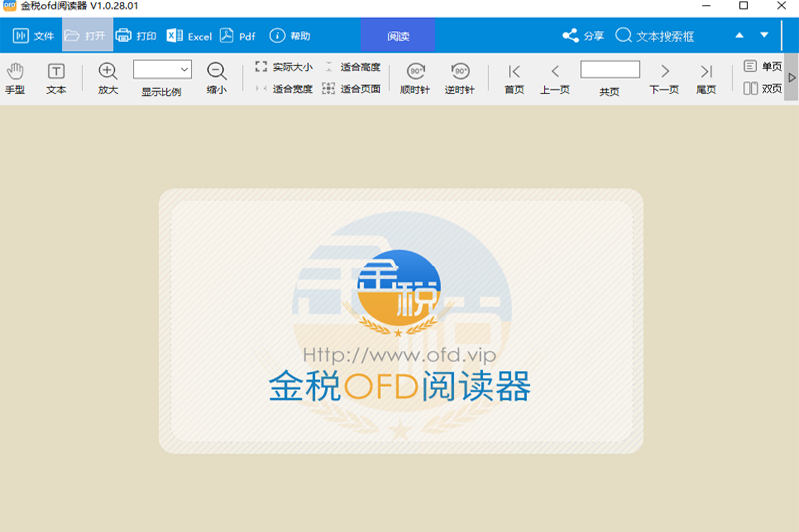The image size is (799, 532).
Task: Maximize the 金税ofd阅读器 window
Action: click(743, 6)
